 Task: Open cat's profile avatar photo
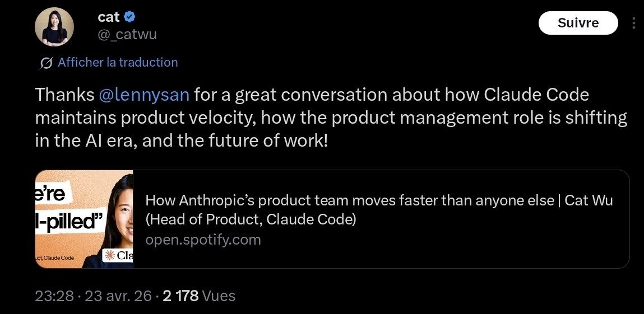[54, 27]
